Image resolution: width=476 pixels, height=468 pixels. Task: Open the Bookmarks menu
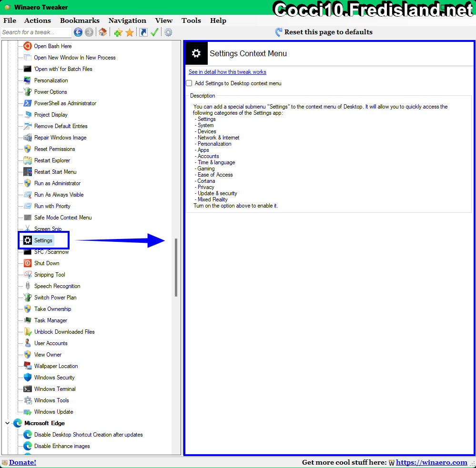pyautogui.click(x=80, y=20)
